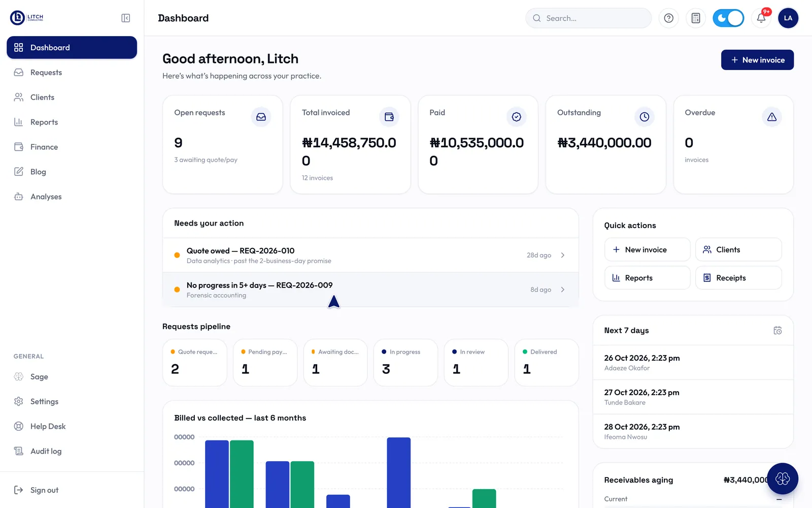Open the LA user avatar menu
The image size is (812, 508).
pos(788,18)
